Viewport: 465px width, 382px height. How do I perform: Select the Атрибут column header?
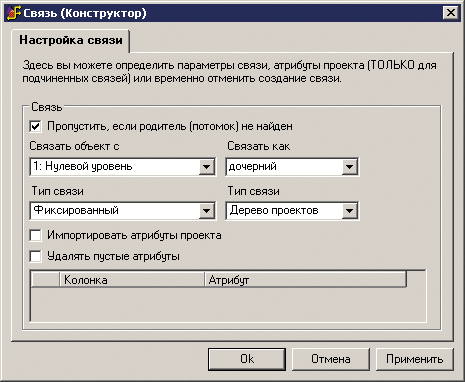tap(305, 280)
